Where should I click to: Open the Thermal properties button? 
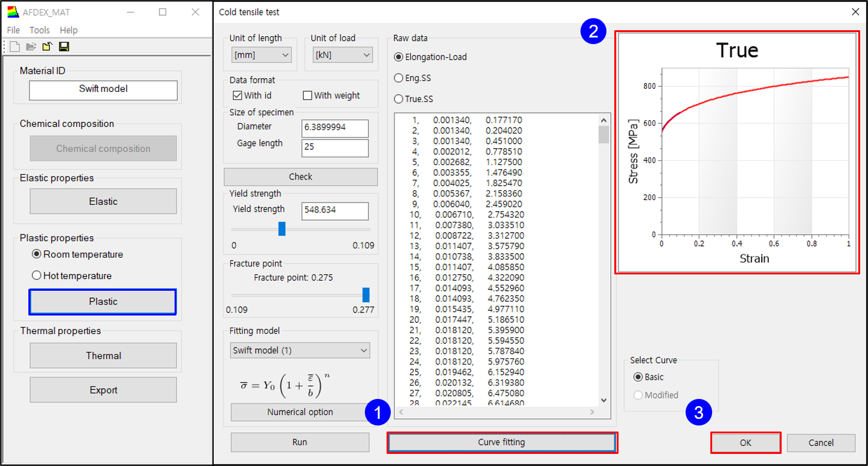(103, 356)
